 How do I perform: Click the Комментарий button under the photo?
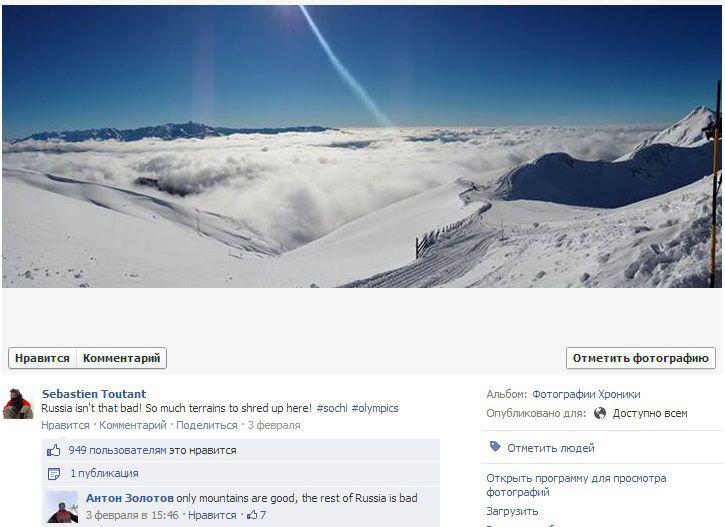[121, 358]
